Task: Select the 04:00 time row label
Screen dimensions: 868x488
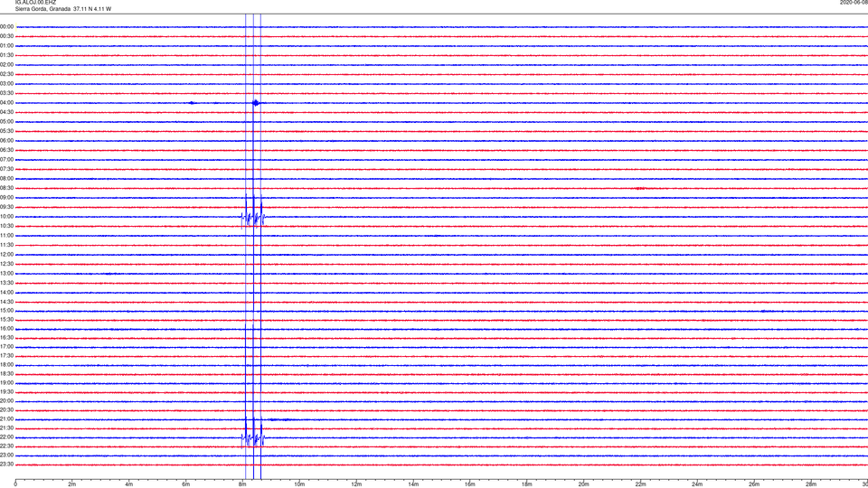Action: point(6,102)
